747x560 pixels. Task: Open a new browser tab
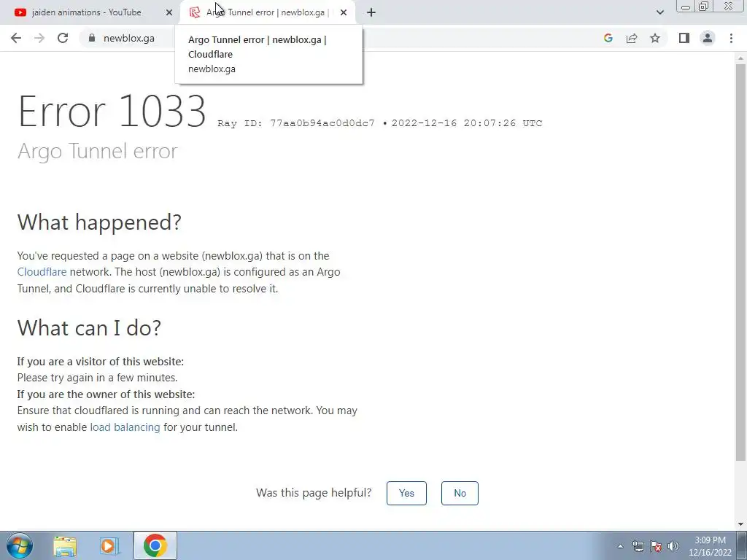click(371, 12)
